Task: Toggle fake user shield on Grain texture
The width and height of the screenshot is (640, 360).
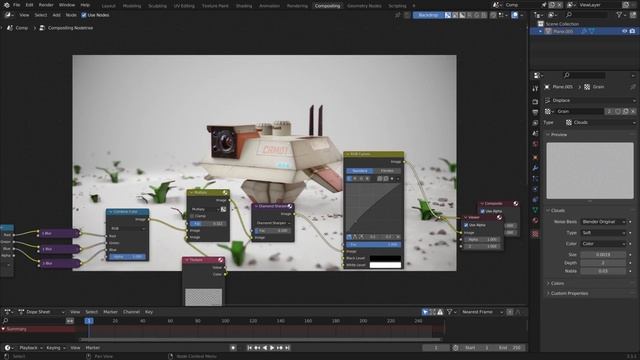Action: pos(618,111)
